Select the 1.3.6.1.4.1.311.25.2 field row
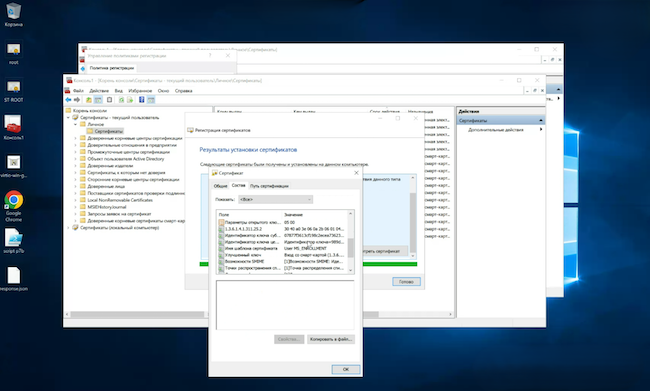Viewport: 650px width, 391px height. coord(283,229)
